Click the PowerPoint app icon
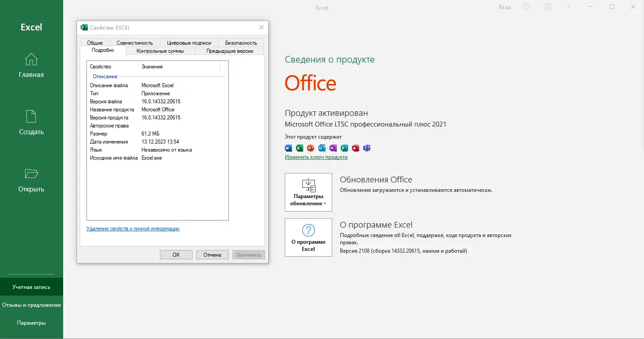Screen dimensions: 644x339 point(311,148)
